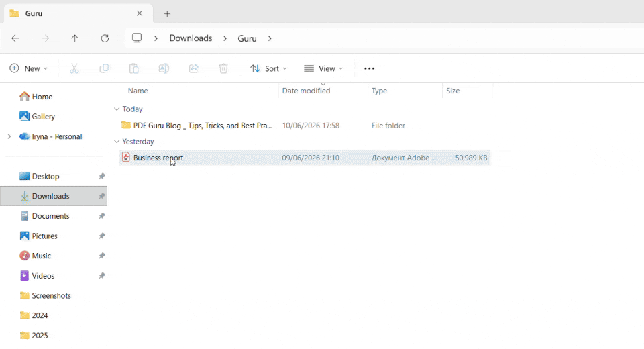Click the Copy icon in toolbar

(x=105, y=68)
